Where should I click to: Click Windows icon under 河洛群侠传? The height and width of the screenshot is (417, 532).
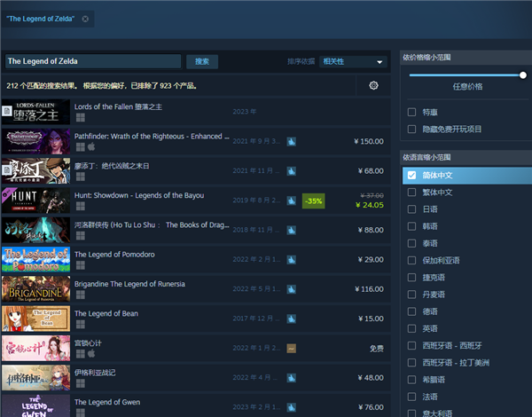81,235
